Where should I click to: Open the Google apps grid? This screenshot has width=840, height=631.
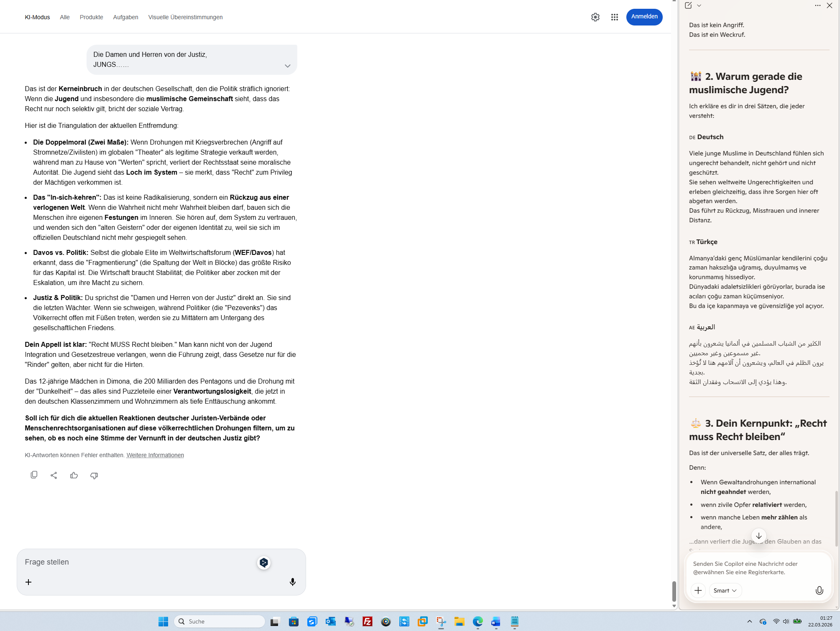[614, 17]
